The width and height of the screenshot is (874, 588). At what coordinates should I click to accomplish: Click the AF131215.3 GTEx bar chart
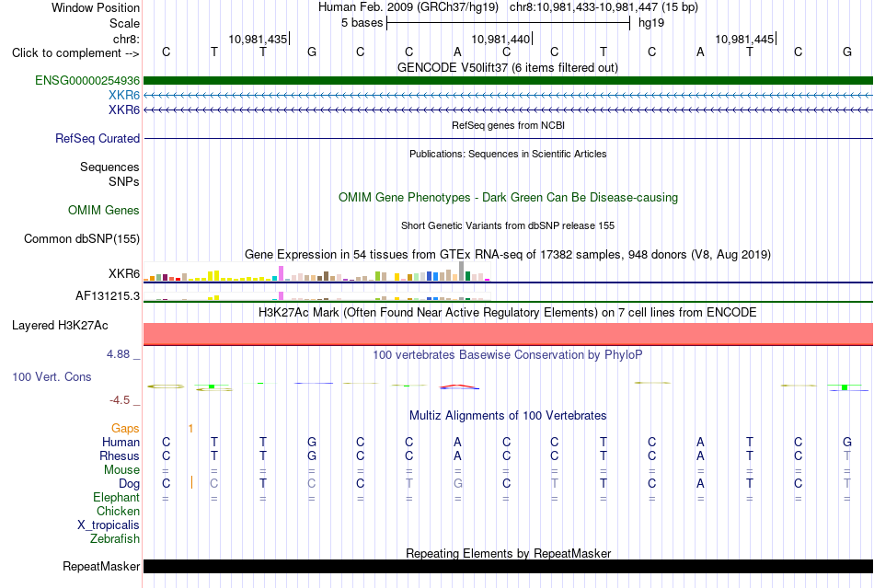(x=316, y=296)
